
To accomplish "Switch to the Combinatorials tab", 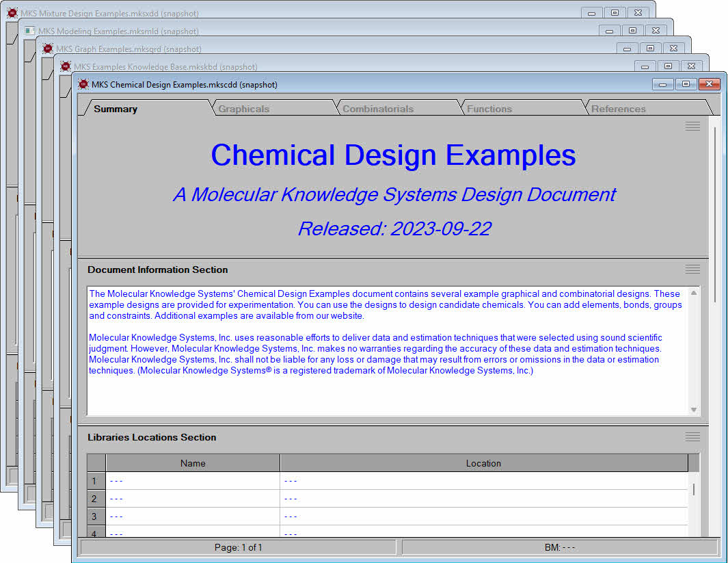I will tap(378, 109).
